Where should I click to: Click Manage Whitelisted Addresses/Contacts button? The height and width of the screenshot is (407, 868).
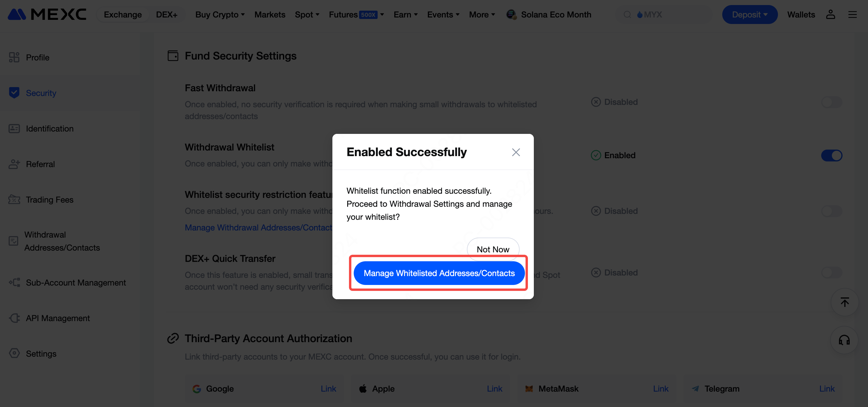point(439,273)
